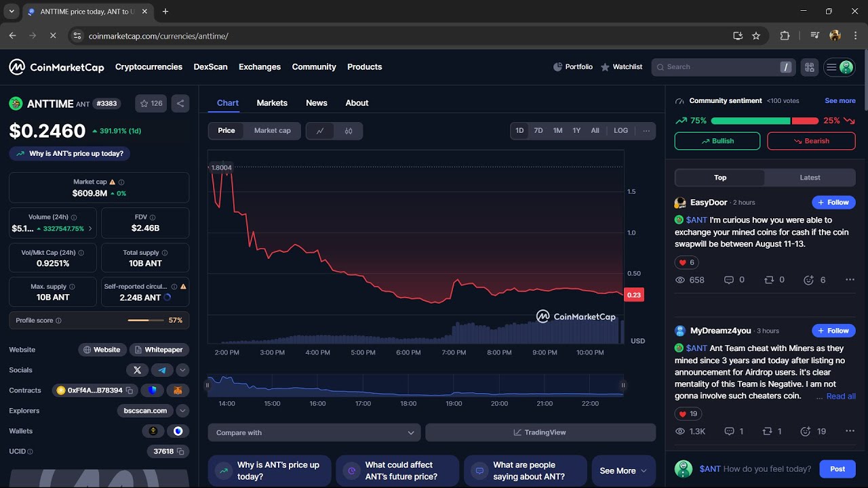Vote Bullish on ANT sentiment

[717, 141]
